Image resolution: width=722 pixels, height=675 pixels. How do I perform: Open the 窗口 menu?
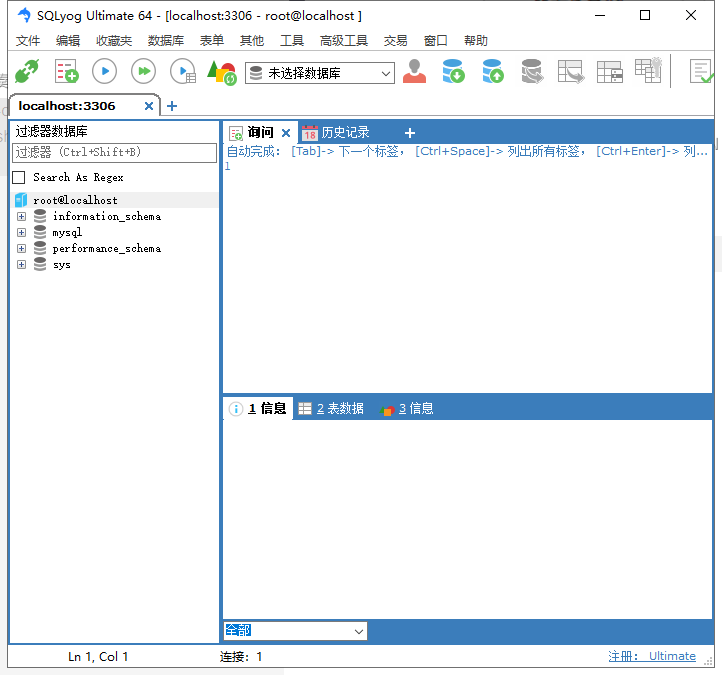coord(436,41)
